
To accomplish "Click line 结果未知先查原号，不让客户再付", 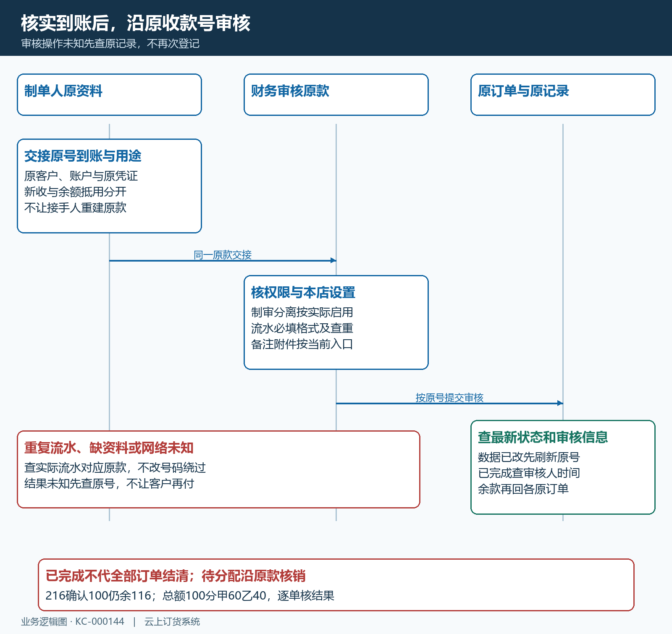I will coord(109,484).
